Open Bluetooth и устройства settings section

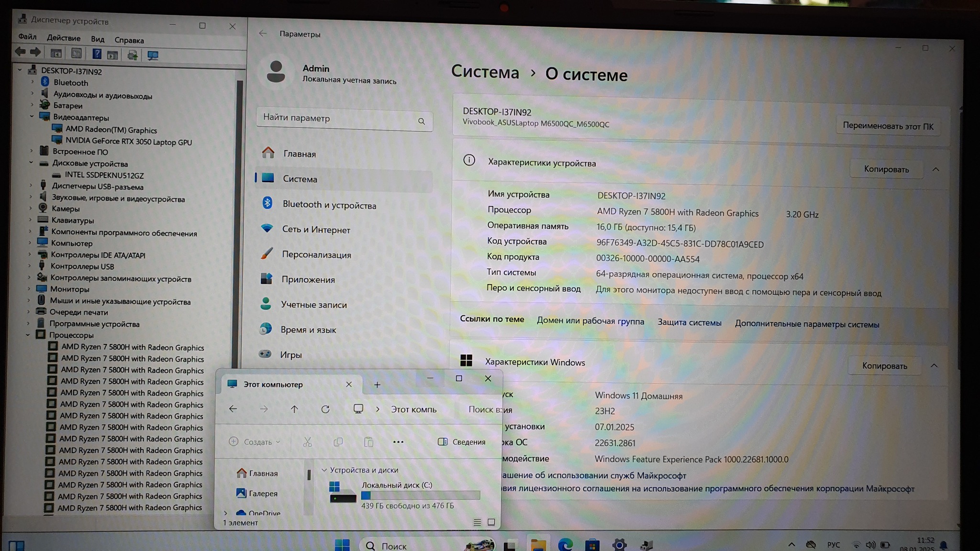[329, 205]
